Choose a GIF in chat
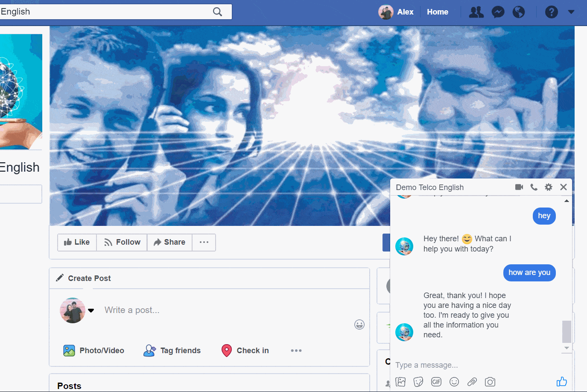587x392 pixels. point(436,382)
